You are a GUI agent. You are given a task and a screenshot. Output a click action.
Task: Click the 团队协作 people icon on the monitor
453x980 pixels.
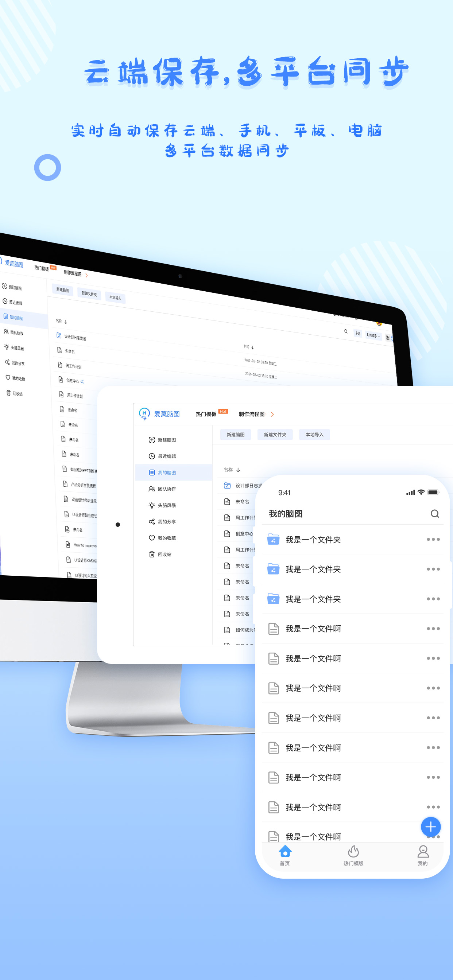point(6,331)
